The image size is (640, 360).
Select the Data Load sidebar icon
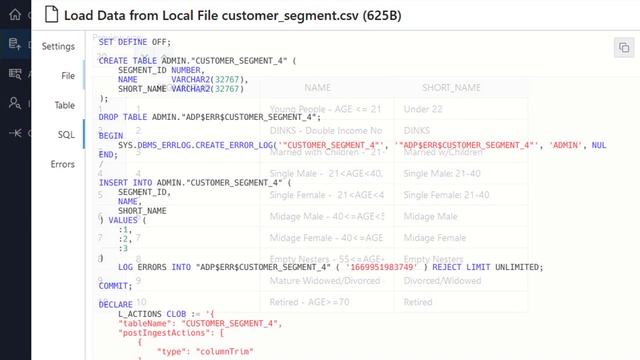point(15,44)
